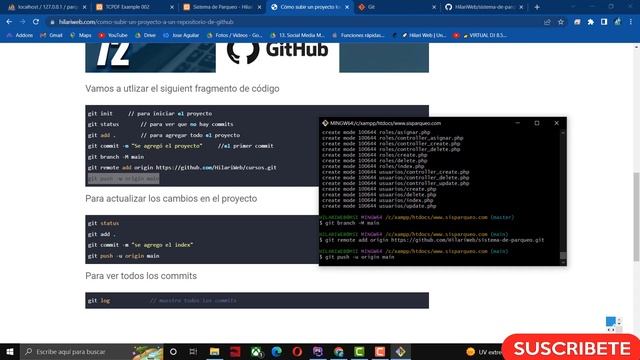Switch to the HilariWeb/sistema-de-parqueo GitHub tab
This screenshot has height=360, width=640.
[484, 7]
